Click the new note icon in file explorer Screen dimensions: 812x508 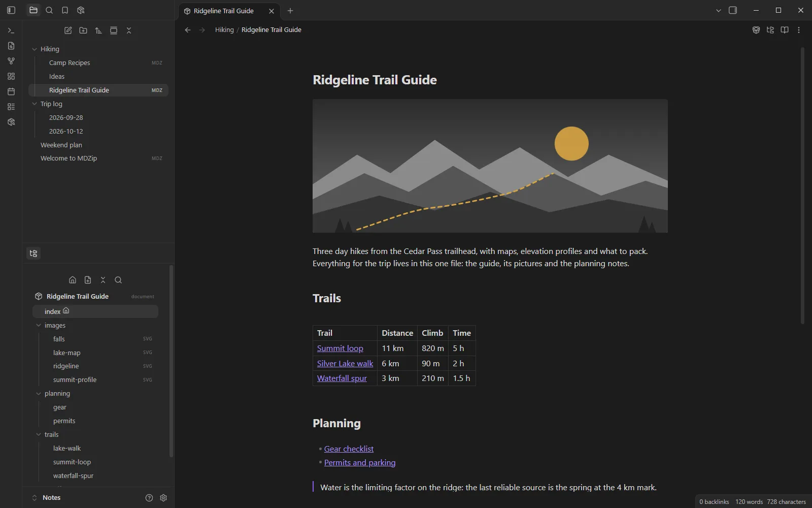pyautogui.click(x=68, y=30)
